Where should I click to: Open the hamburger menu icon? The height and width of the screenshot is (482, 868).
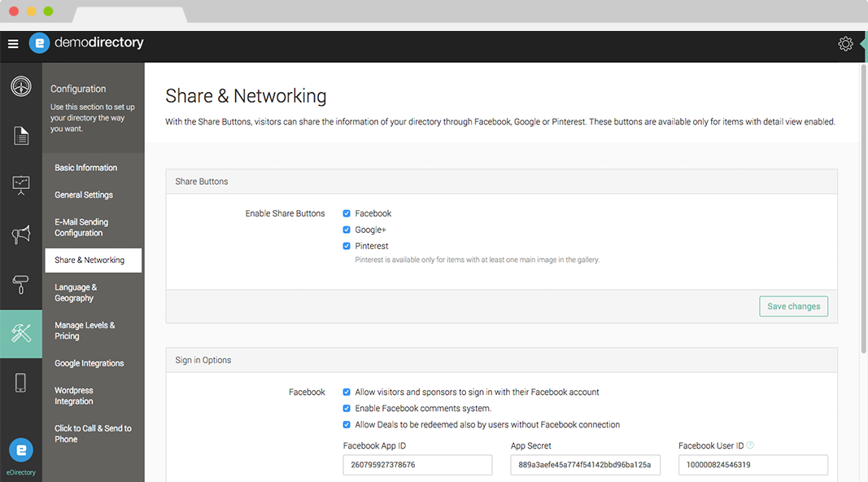point(13,44)
